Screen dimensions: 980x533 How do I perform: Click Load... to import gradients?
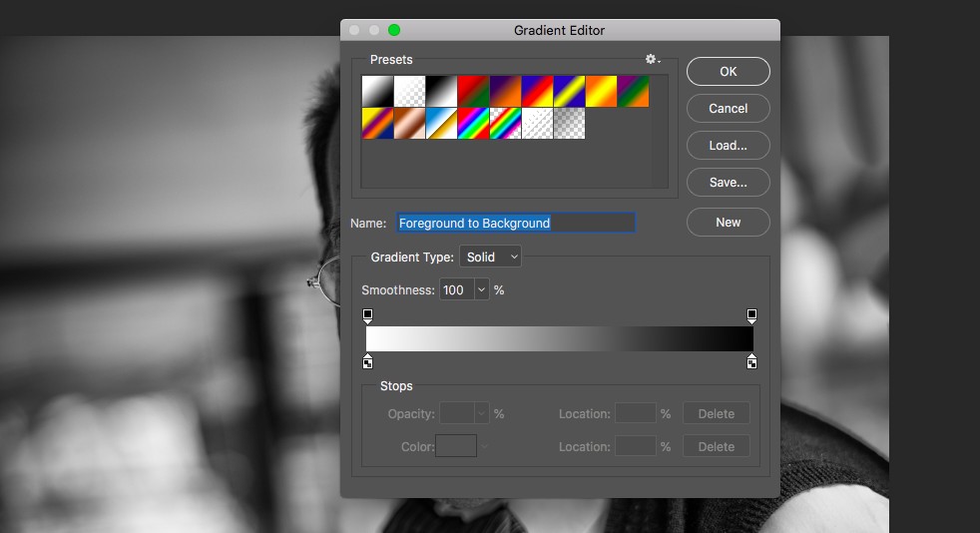click(x=729, y=145)
